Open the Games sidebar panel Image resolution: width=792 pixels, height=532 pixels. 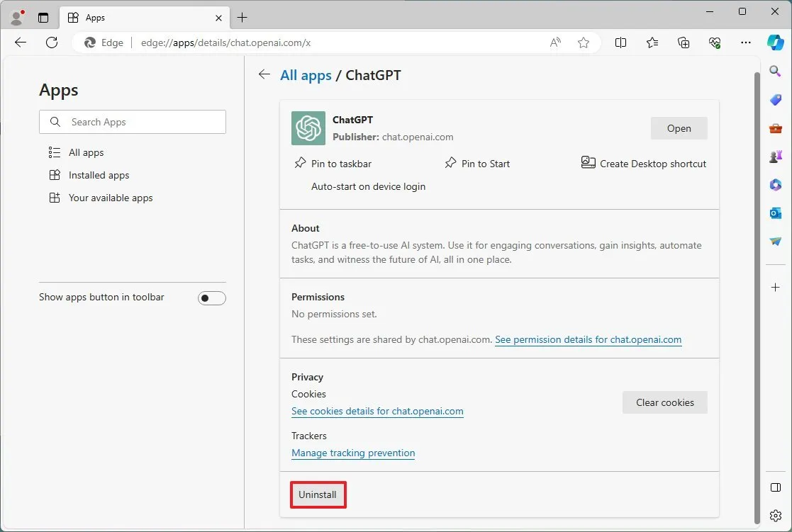coord(775,156)
